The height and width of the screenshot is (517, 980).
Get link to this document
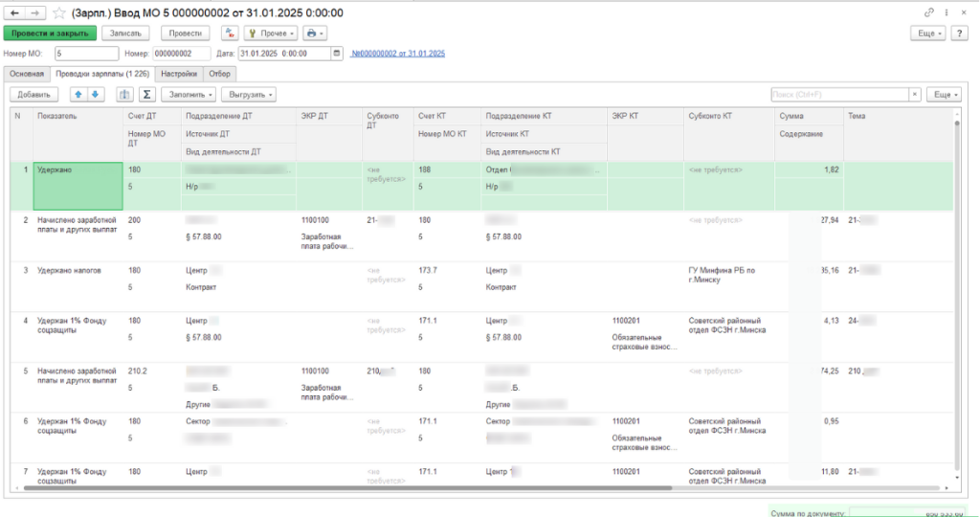tap(929, 12)
